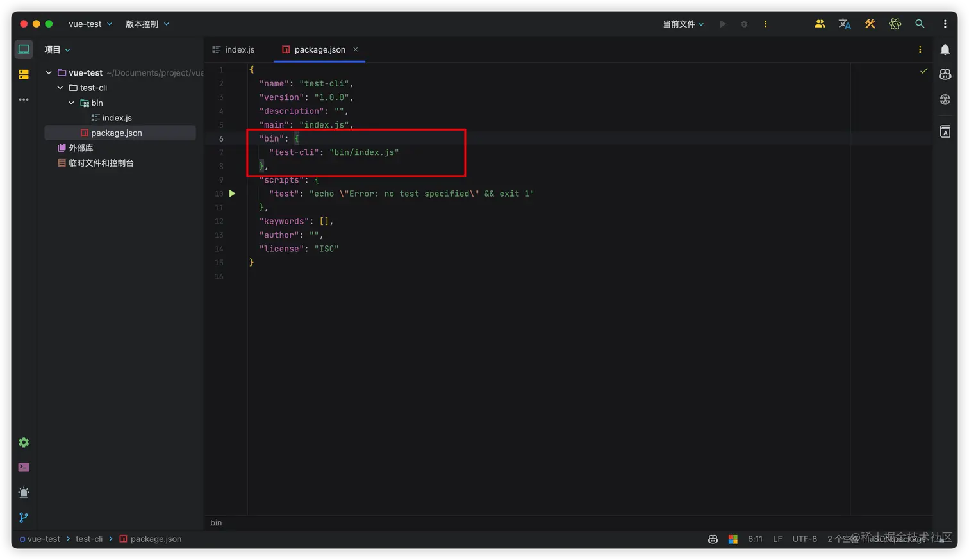Image resolution: width=969 pixels, height=560 pixels.
Task: Change LF line separator in status bar
Action: coord(777,539)
